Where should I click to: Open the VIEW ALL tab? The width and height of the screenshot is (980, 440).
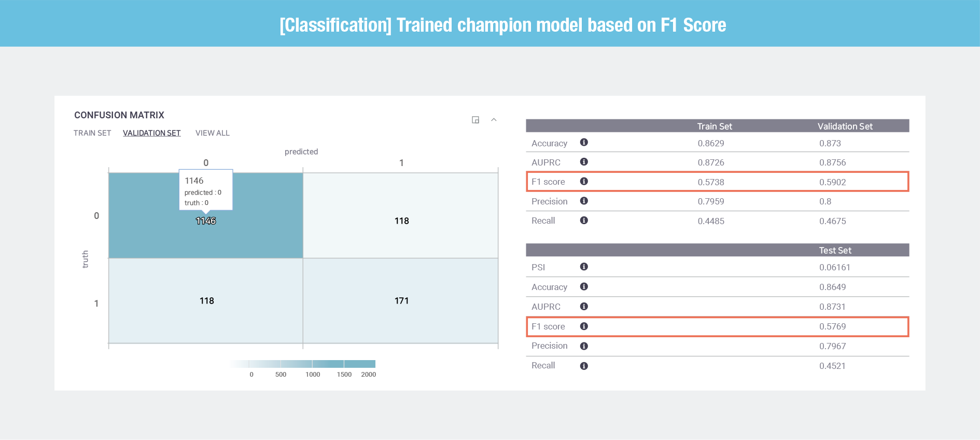[x=213, y=133]
